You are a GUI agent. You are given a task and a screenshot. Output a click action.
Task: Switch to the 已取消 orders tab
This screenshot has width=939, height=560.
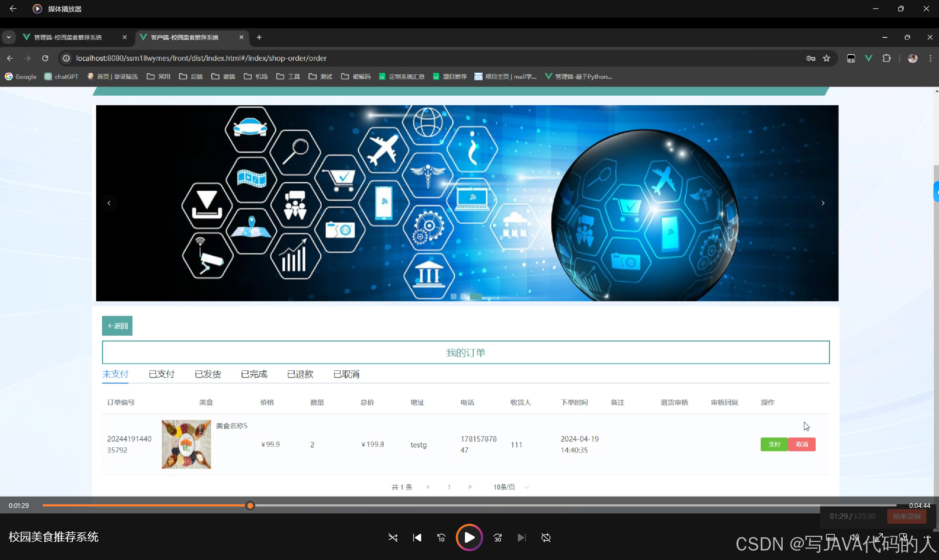coord(346,374)
